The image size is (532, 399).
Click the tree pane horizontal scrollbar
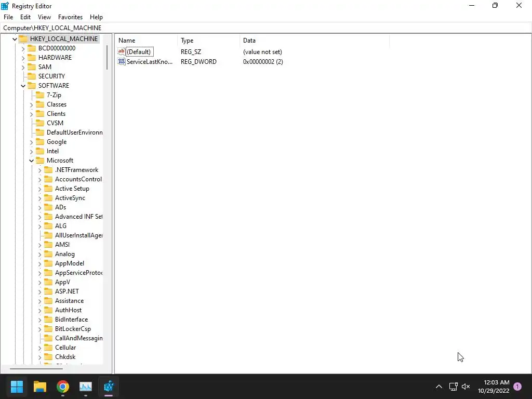36,368
